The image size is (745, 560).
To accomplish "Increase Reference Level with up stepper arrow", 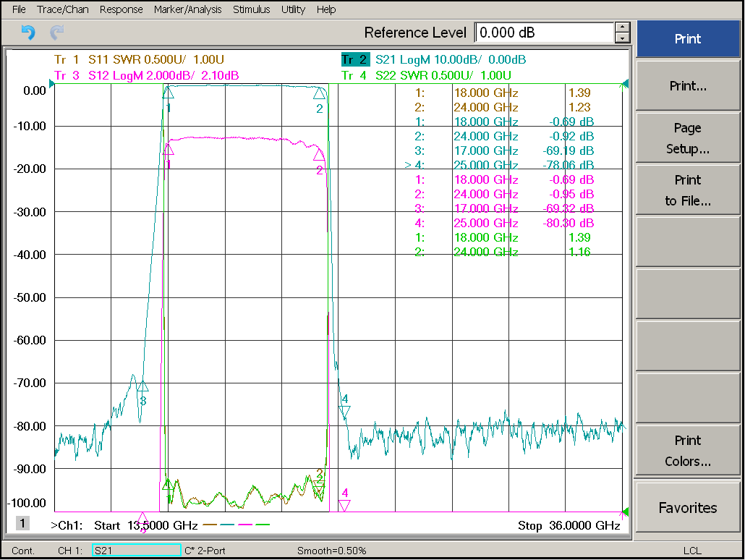I will click(x=622, y=27).
